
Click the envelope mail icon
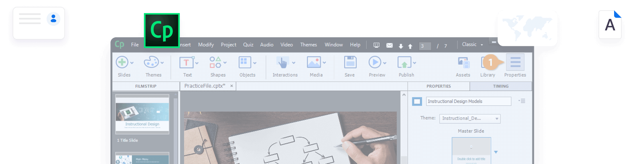(x=389, y=45)
